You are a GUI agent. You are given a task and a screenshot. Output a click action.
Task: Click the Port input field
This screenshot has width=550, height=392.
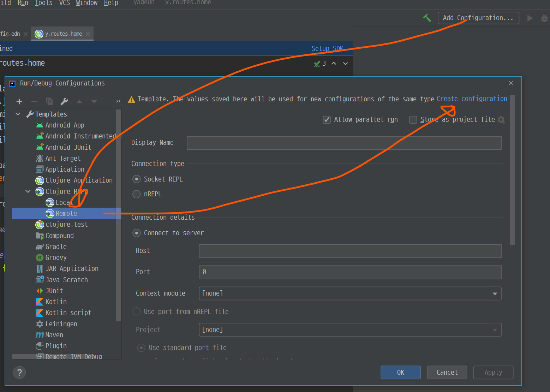[350, 272]
